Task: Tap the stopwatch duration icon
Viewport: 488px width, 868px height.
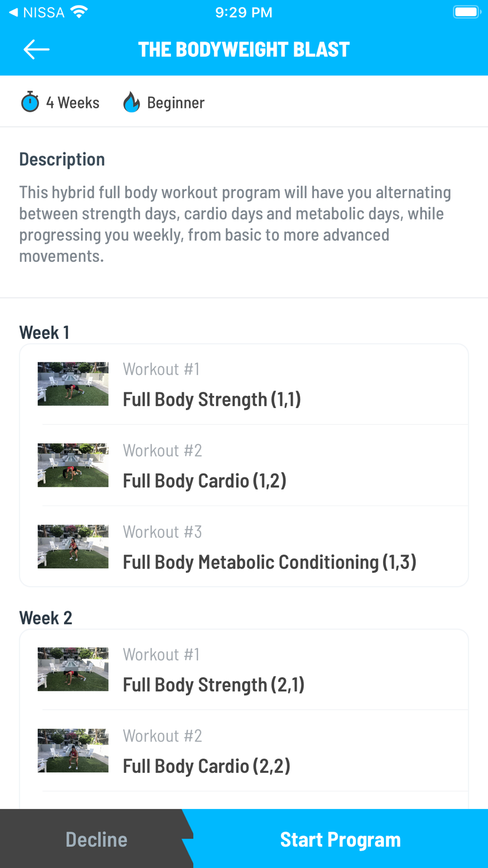Action: [x=30, y=102]
